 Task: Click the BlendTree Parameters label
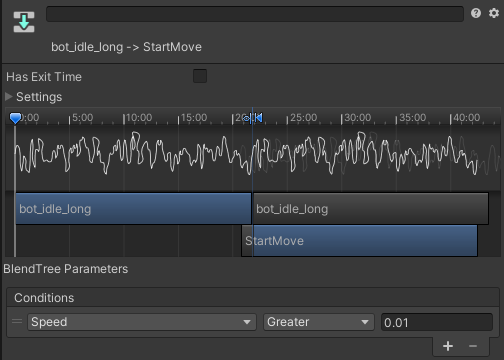click(x=66, y=269)
